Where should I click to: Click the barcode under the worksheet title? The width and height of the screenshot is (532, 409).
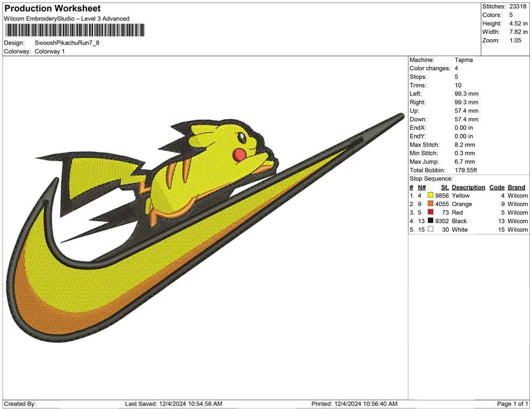point(74,30)
